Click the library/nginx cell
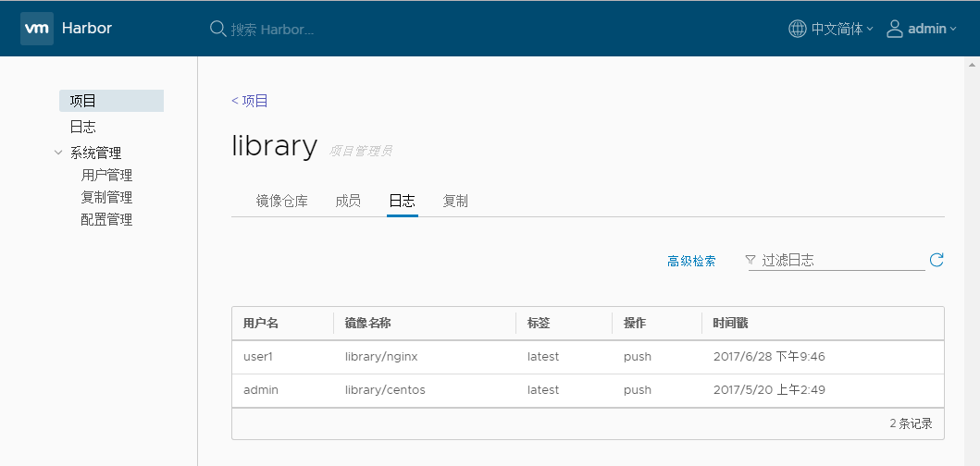The height and width of the screenshot is (466, 980). (381, 357)
